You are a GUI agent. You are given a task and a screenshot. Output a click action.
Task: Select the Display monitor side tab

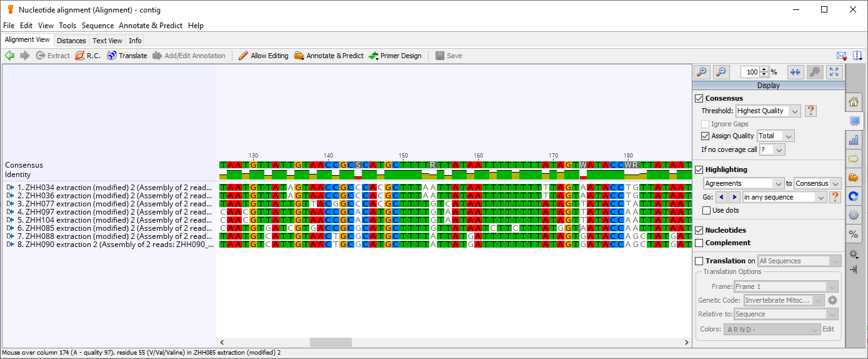click(x=854, y=121)
